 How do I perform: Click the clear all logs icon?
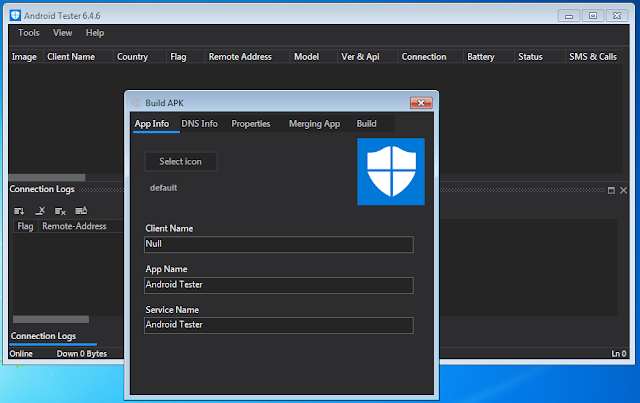coord(60,211)
